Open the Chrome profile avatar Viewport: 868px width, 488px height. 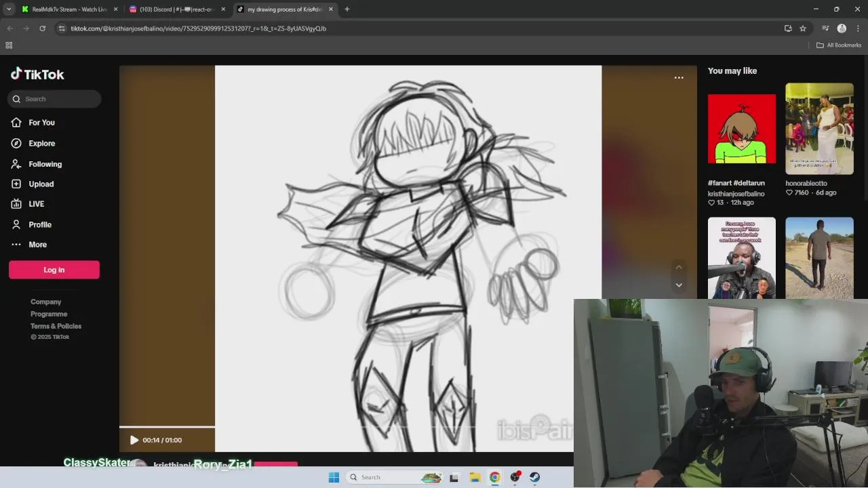point(842,28)
